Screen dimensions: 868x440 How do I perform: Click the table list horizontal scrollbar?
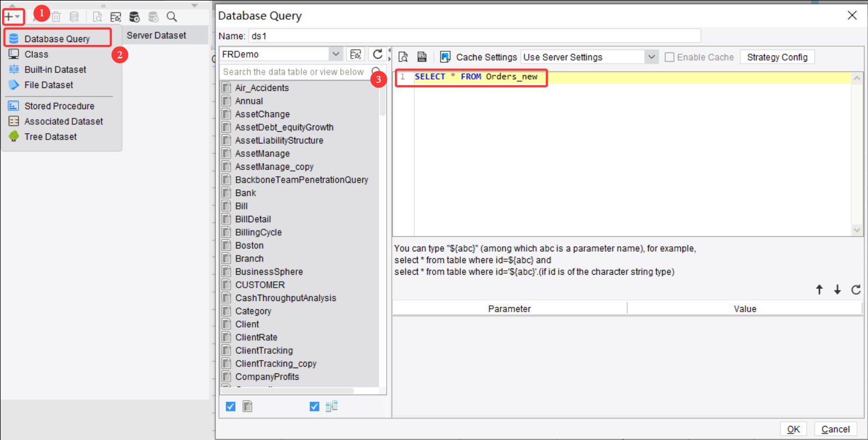point(288,391)
